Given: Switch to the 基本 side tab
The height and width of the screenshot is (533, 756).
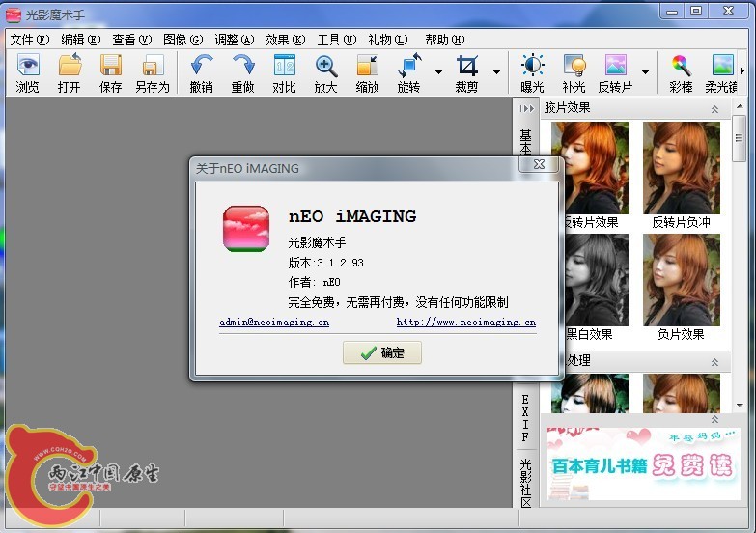Looking at the screenshot, I should [x=525, y=141].
